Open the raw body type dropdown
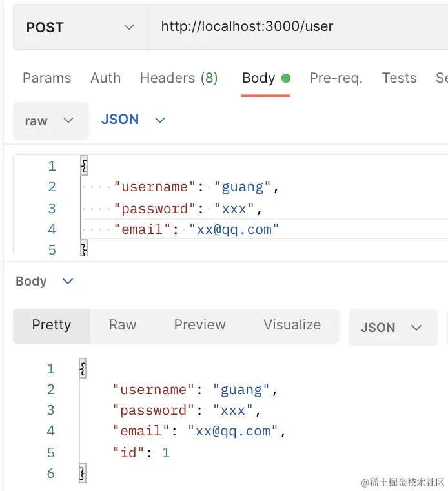 coord(50,121)
